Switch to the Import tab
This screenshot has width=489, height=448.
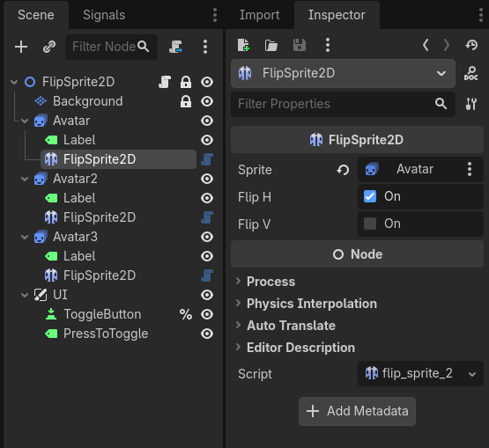click(x=259, y=15)
